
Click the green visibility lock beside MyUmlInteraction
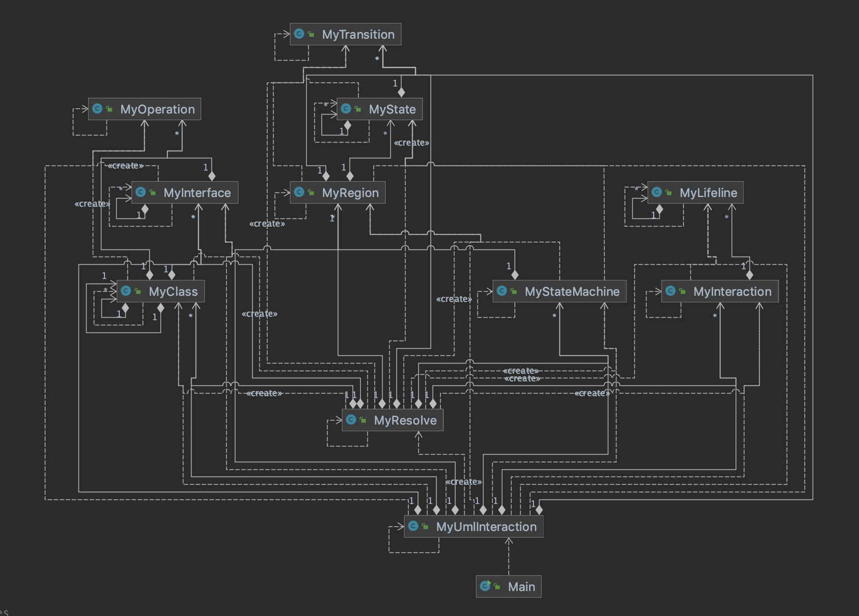425,527
